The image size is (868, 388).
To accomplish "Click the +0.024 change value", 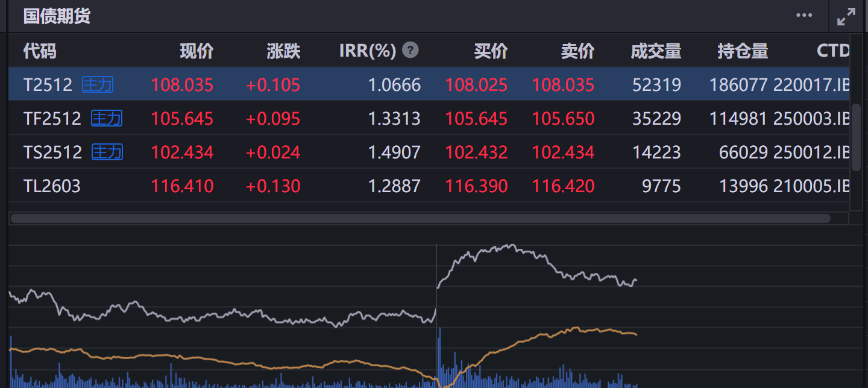I will pos(273,152).
